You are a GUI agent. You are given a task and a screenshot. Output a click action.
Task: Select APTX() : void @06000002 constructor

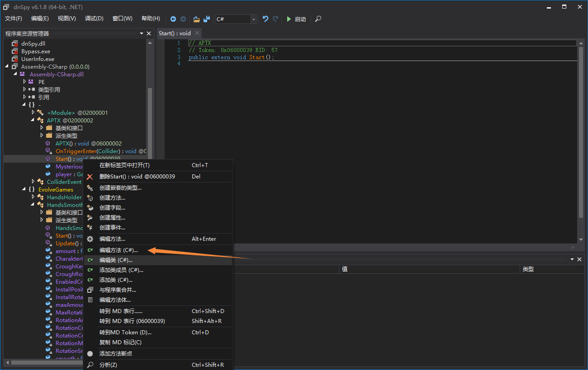pyautogui.click(x=89, y=144)
